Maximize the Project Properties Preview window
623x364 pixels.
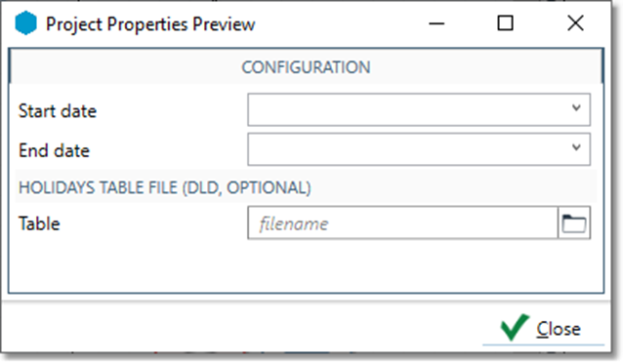point(505,23)
